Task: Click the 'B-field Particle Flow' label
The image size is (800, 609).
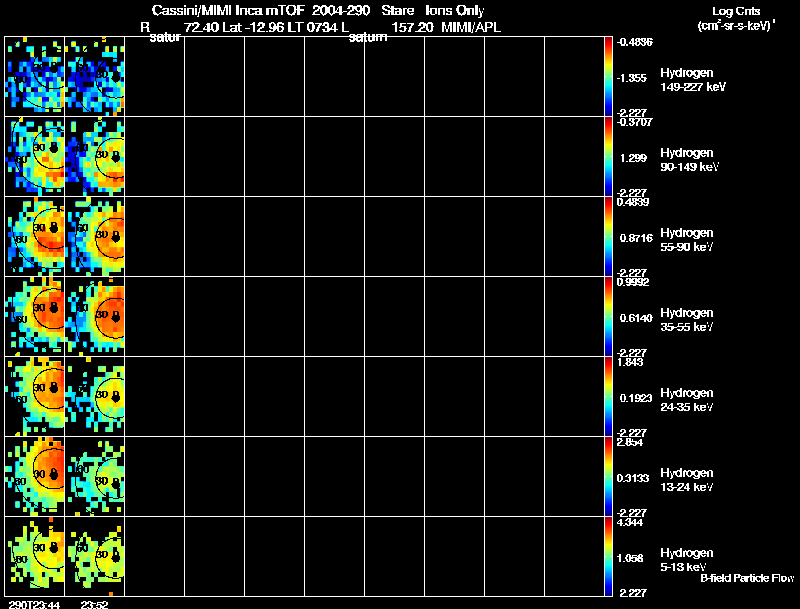Action: click(x=747, y=578)
